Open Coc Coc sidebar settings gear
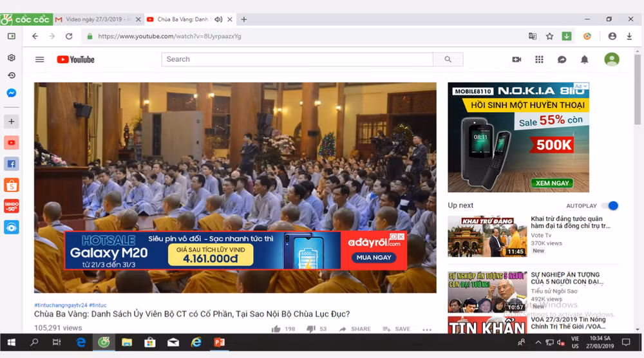 [x=12, y=57]
